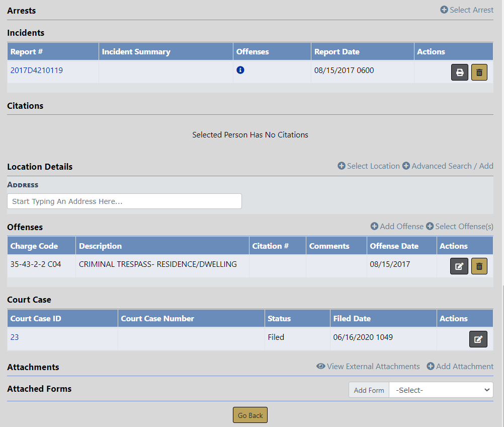This screenshot has height=427, width=504.
Task: Delete the incident row with trash icon
Action: click(x=479, y=73)
